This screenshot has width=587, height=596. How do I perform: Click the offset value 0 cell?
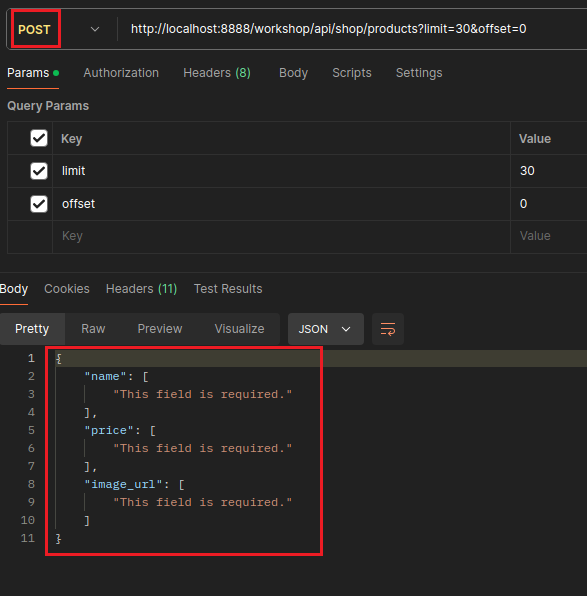click(549, 204)
